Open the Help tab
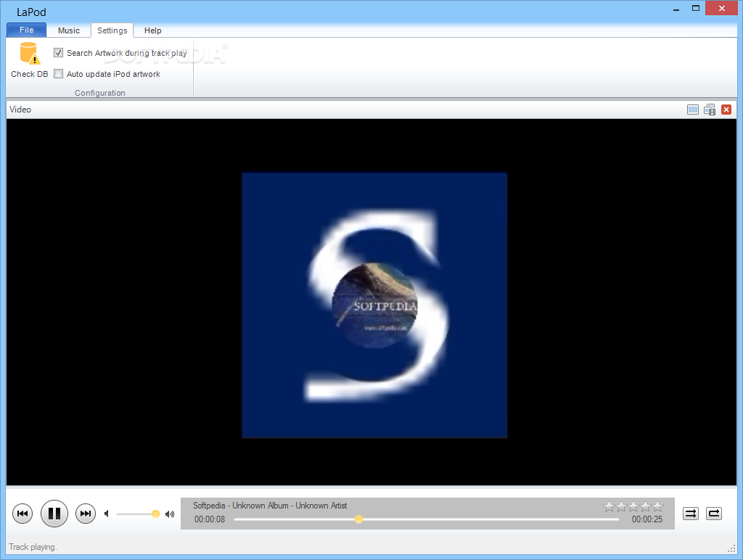This screenshot has width=743, height=560. [152, 30]
